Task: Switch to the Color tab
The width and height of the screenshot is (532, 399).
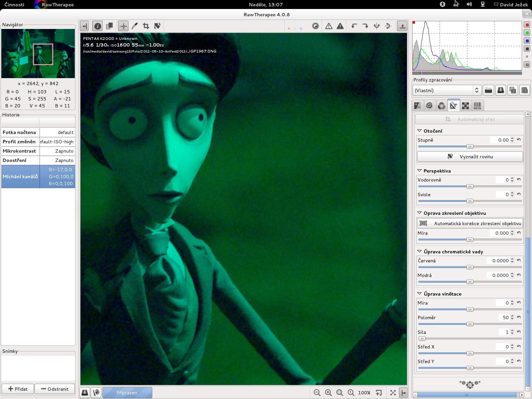Action: (x=442, y=106)
